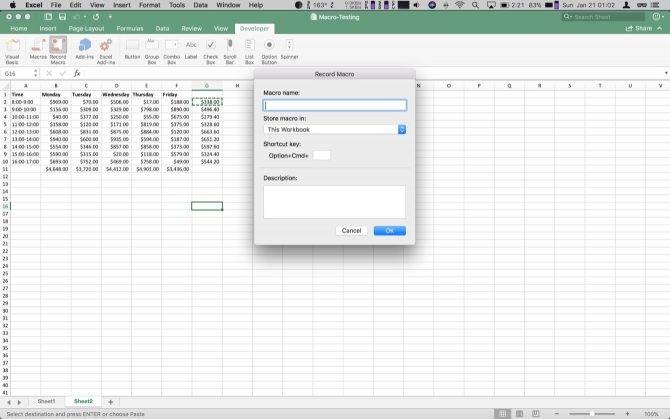Click zoom out minus button
The image size is (670, 419).
point(557,414)
